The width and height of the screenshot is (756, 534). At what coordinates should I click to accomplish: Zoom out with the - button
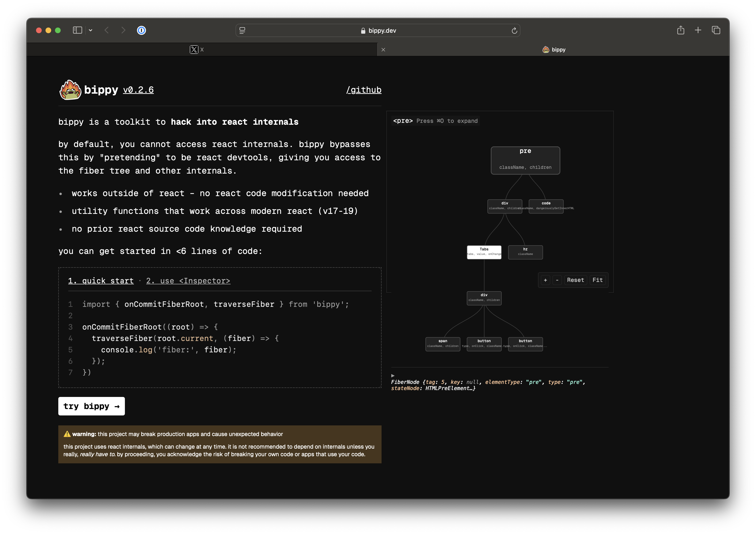[x=557, y=280]
